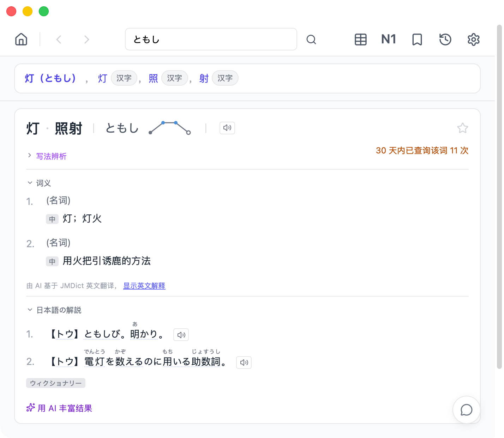504x438 pixels.
Task: Navigate back with the left arrow
Action: pos(59,39)
